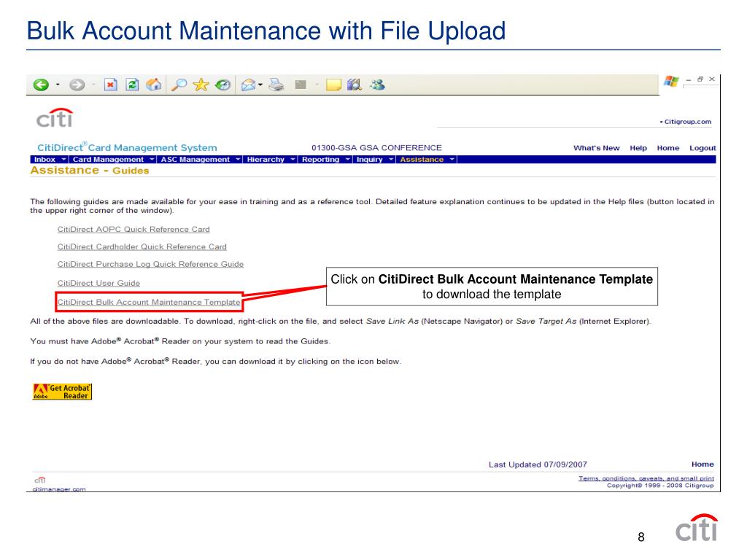
Task: Restore the browser window
Action: (x=700, y=79)
